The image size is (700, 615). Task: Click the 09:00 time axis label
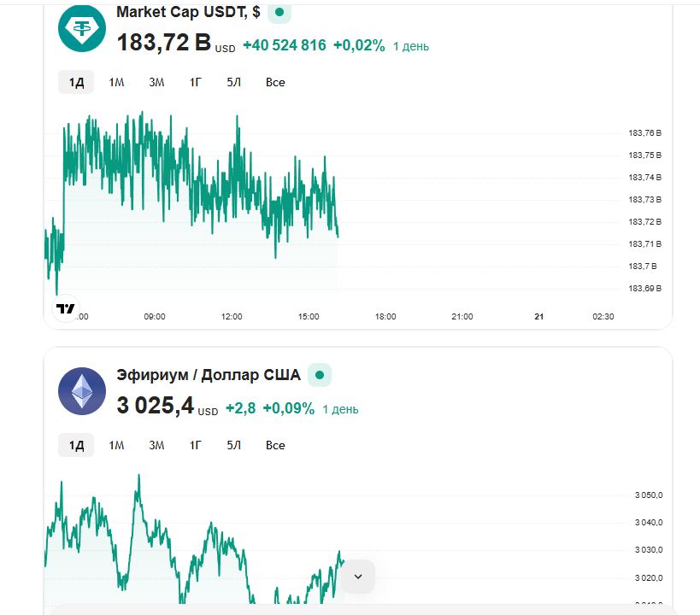click(x=154, y=317)
